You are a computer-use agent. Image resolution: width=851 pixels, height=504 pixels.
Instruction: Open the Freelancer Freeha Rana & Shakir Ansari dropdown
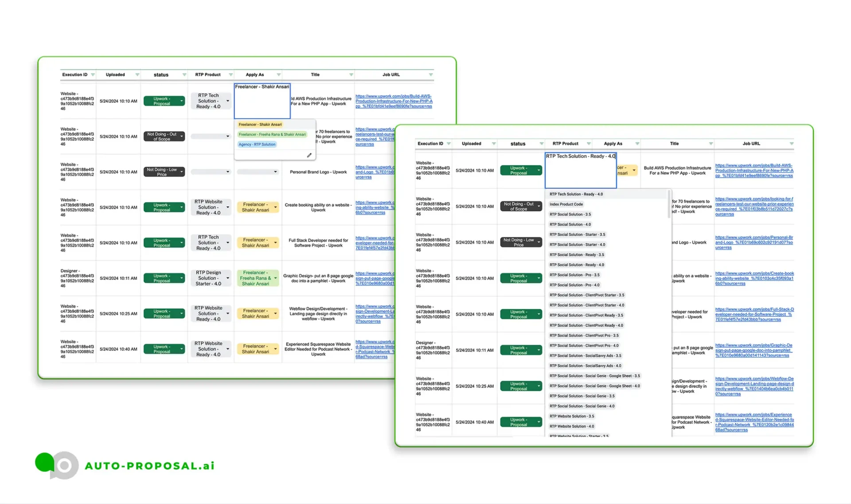click(275, 278)
